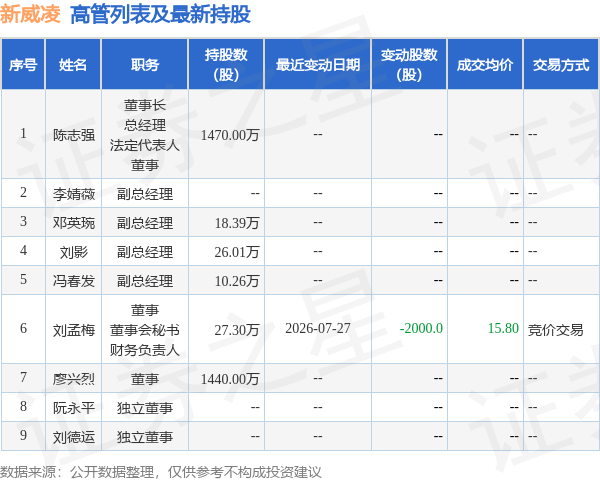
Task: Click 董事 position in 廖兴烈's row
Action: click(145, 379)
